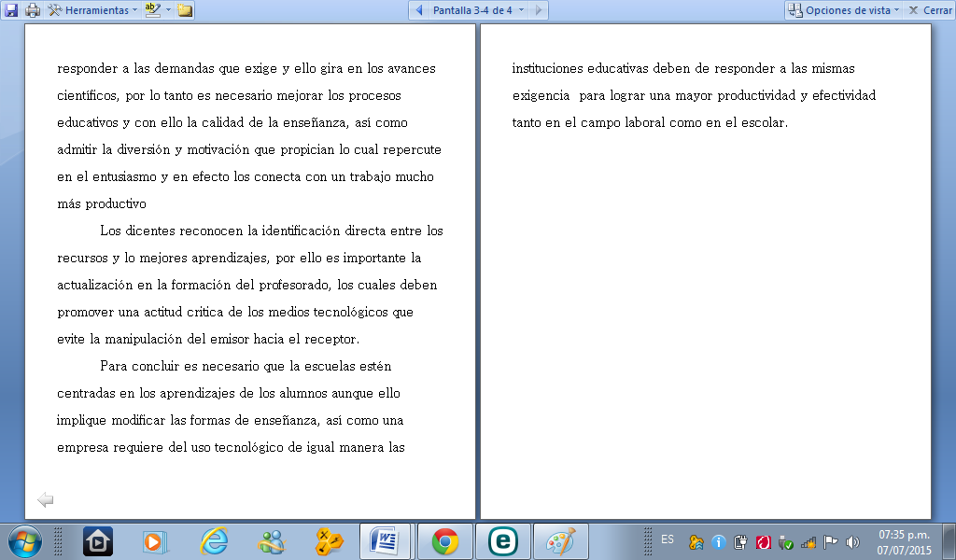Close reading view with the Cerrar button
Image resolution: width=956 pixels, height=560 pixels.
(930, 10)
